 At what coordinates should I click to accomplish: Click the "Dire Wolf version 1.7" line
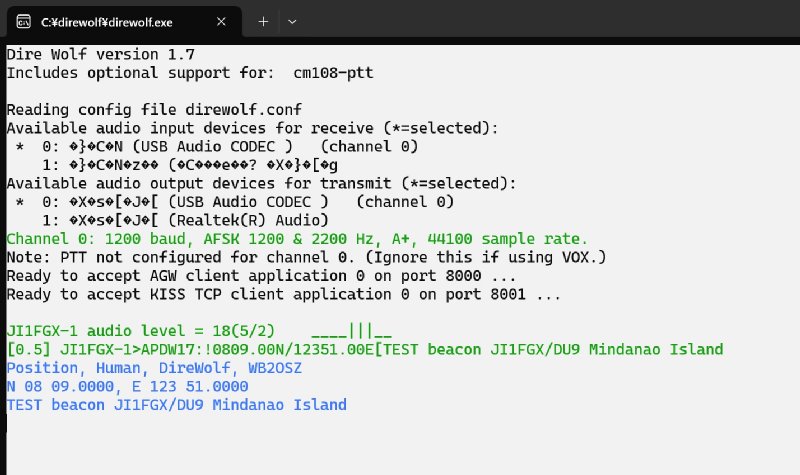click(88, 54)
